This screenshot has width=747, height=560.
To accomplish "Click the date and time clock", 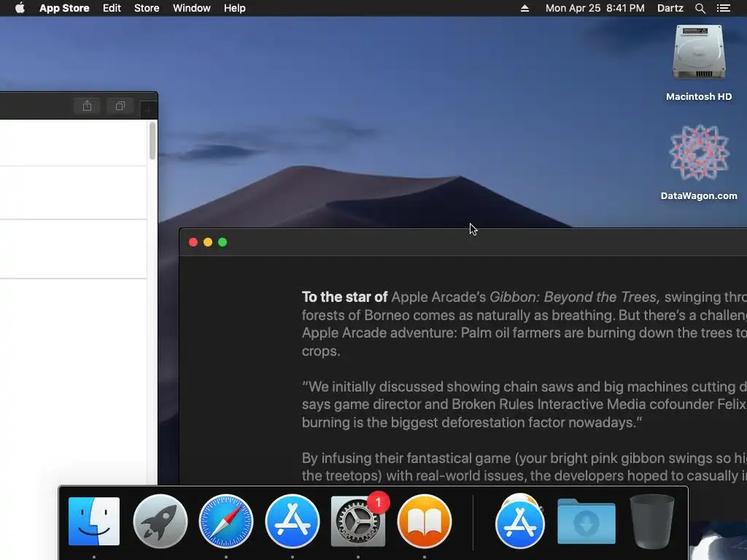I will point(595,8).
